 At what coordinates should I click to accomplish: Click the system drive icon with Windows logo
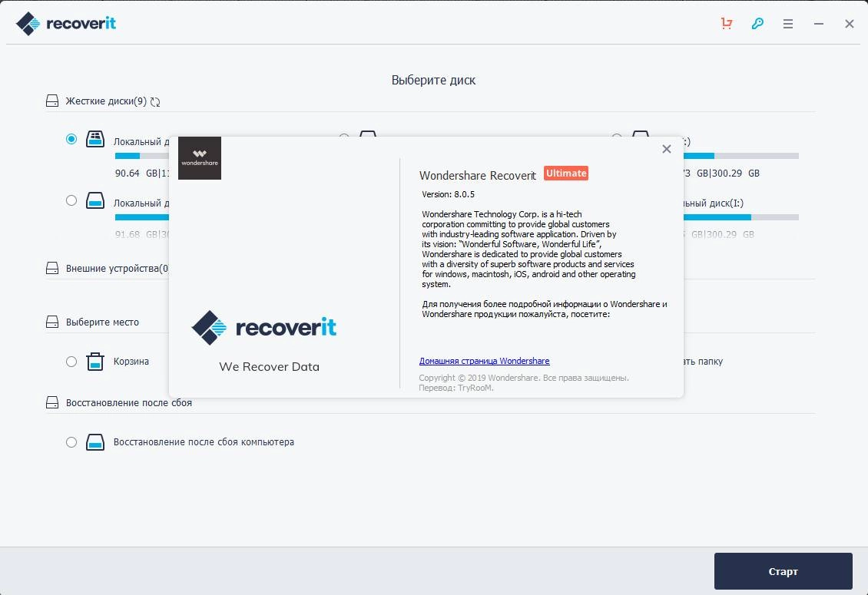(x=95, y=139)
